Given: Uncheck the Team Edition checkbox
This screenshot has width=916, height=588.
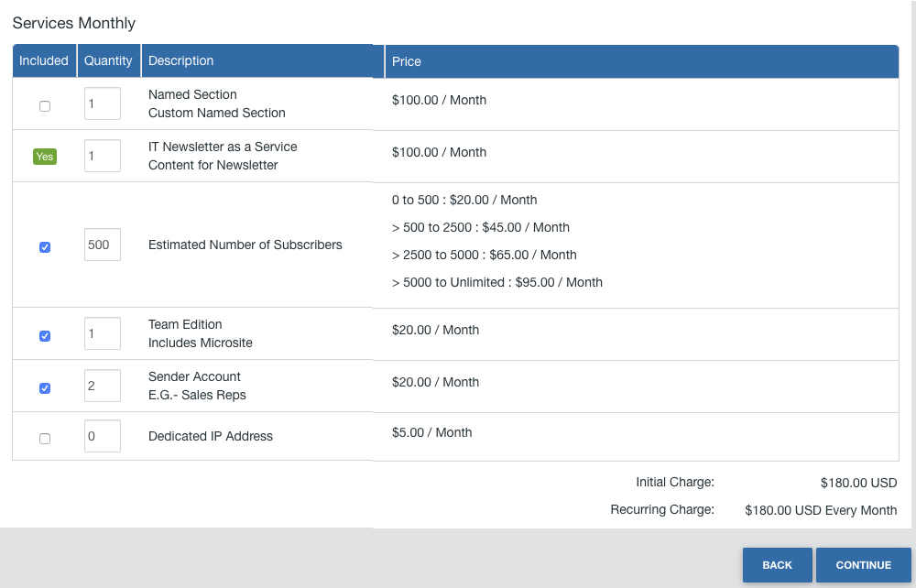Looking at the screenshot, I should (x=45, y=336).
